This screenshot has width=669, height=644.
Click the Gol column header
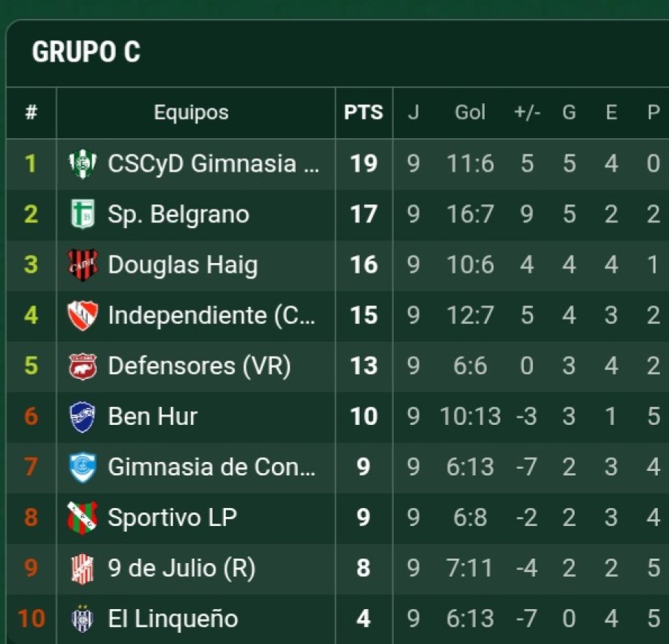coord(470,113)
